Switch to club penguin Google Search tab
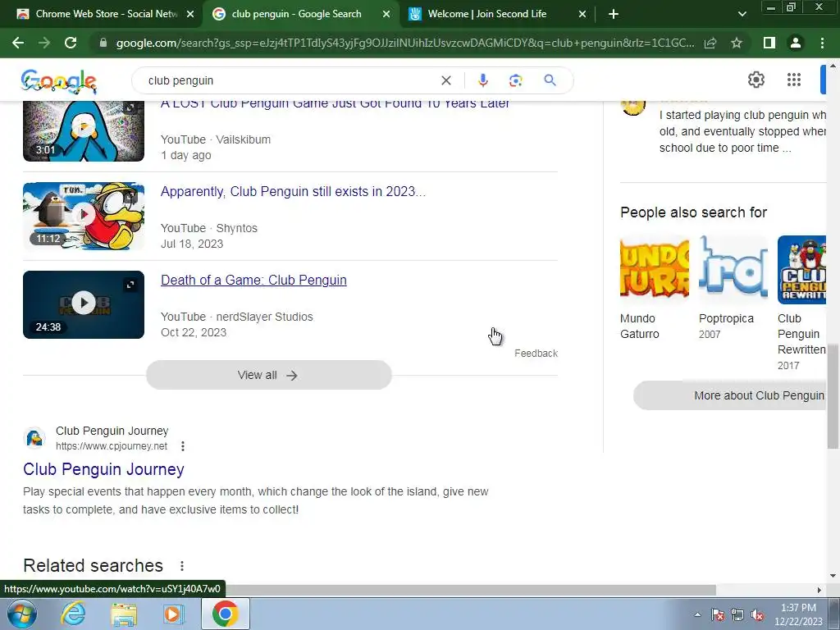 pyautogui.click(x=296, y=14)
